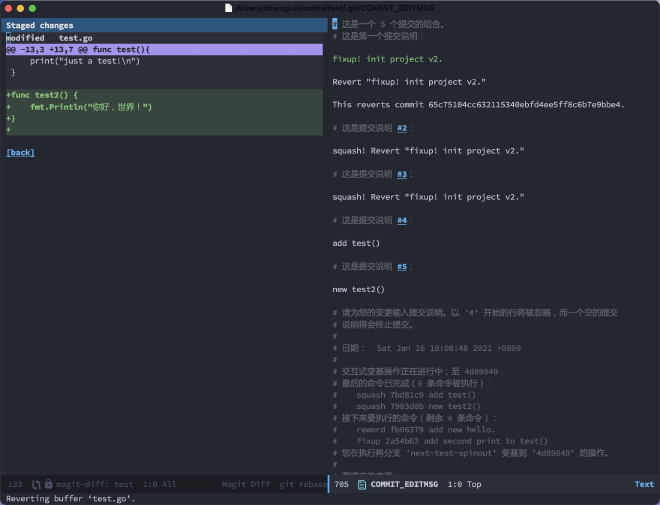Open commit reference #5 link
The width and height of the screenshot is (660, 505).
pyautogui.click(x=402, y=266)
